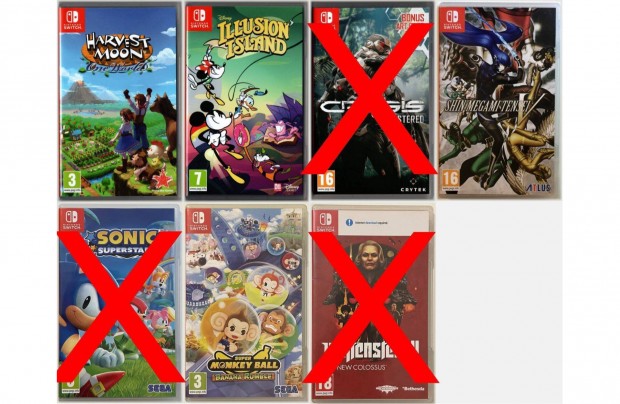Click the PEGI 3 rating on Harvest Moon
This screenshot has height=404, width=620.
[x=72, y=181]
